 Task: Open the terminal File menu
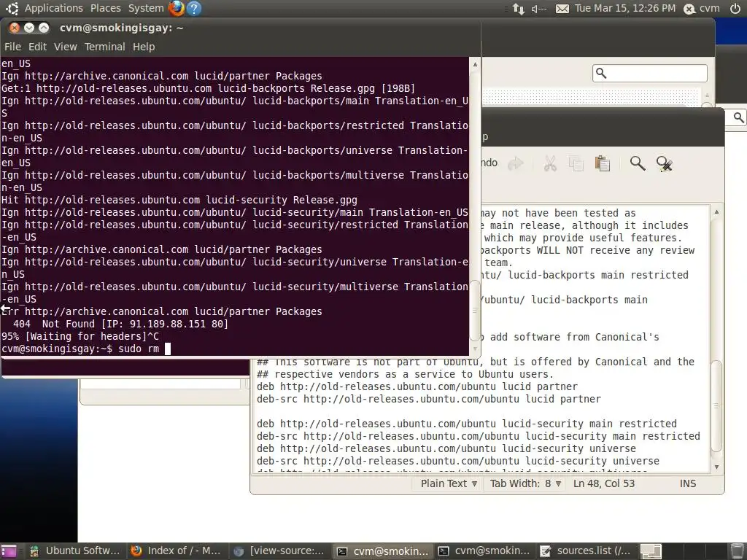[x=12, y=47]
